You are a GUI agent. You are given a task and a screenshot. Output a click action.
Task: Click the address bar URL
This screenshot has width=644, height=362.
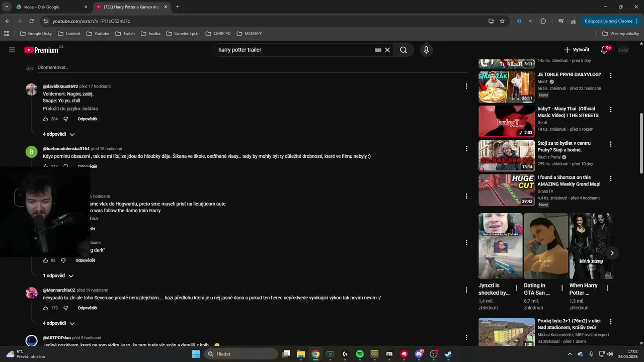pos(91,21)
